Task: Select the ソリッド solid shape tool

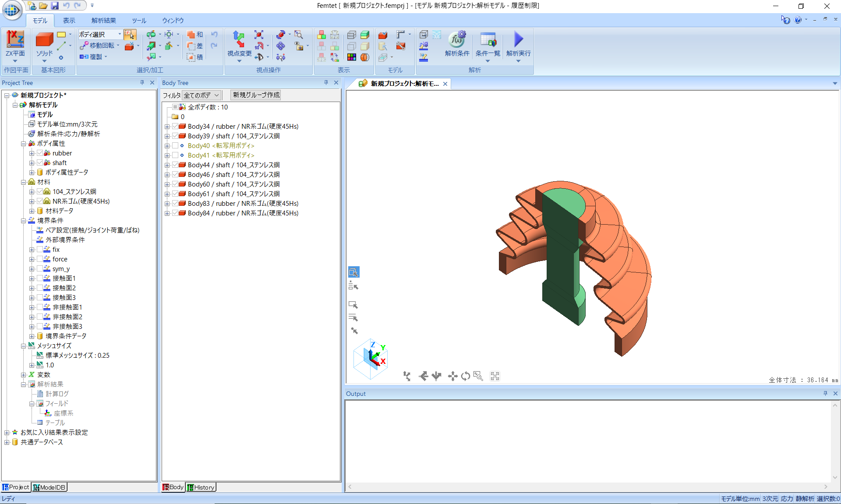Action: [44, 40]
